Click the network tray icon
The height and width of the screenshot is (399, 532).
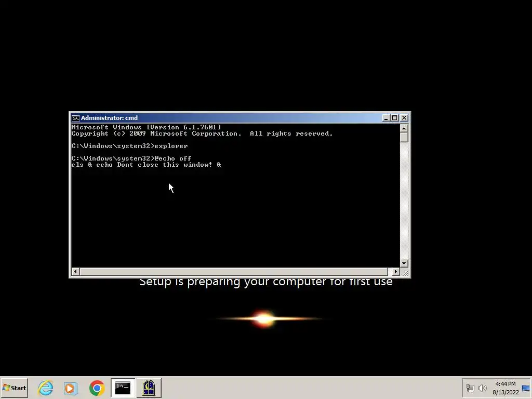(470, 388)
